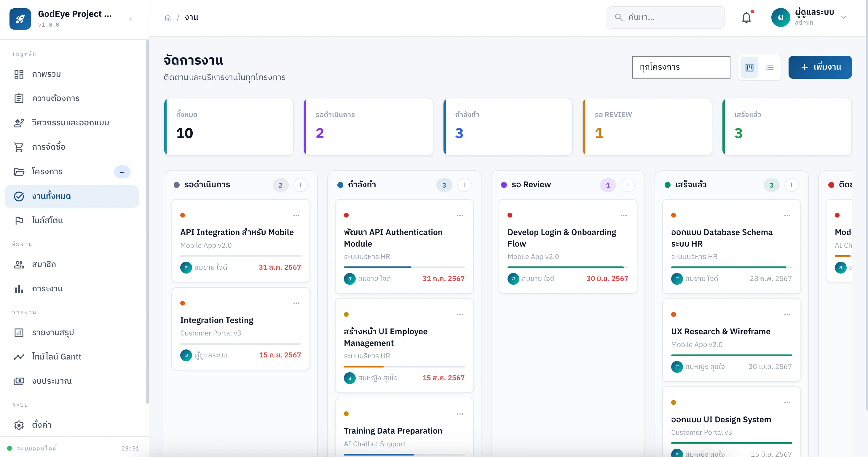Click the กำลังทำ 3 summary card

(508, 127)
